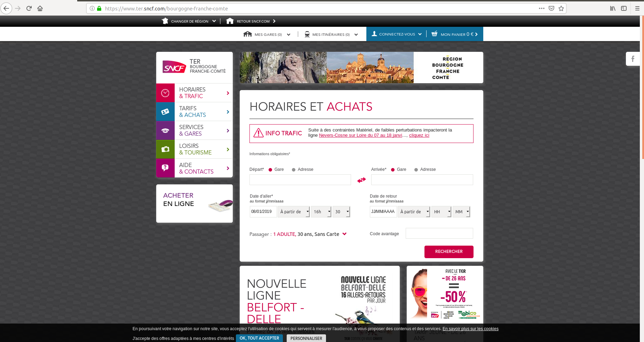This screenshot has height=342, width=644.
Task: Select Adresse for the departure field
Action: click(294, 169)
